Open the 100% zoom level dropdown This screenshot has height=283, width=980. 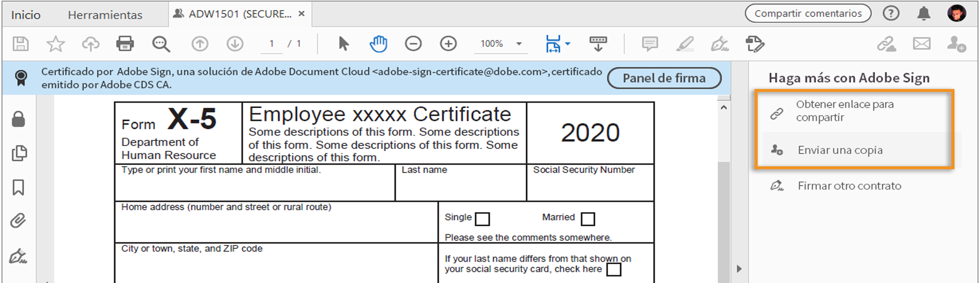[519, 44]
